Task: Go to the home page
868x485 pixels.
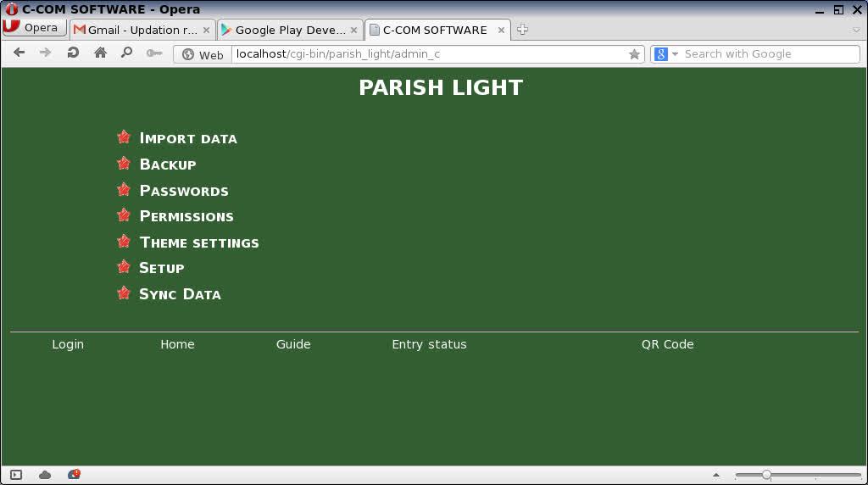Action: coord(100,53)
